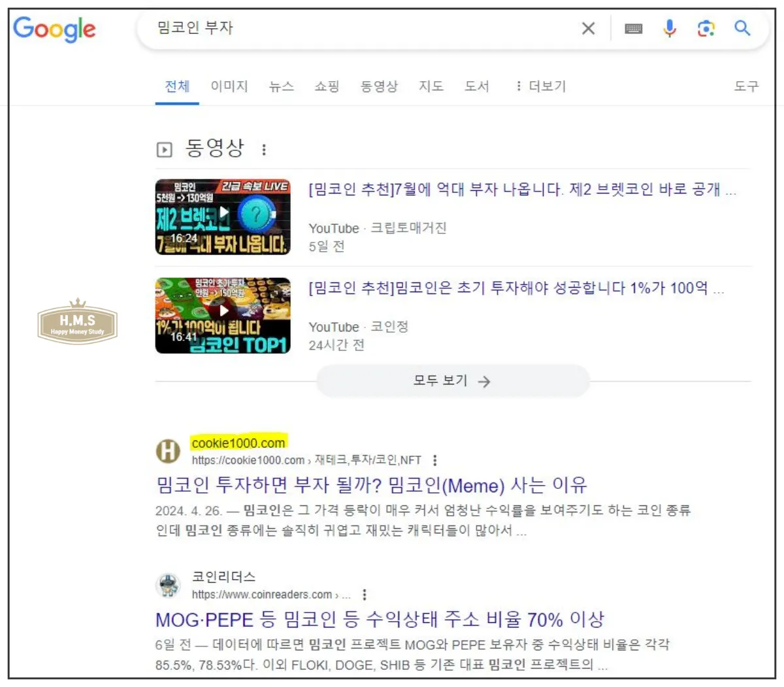Click the 동영상 section video icon
Viewport: 784px width, 687px height.
pyautogui.click(x=165, y=148)
